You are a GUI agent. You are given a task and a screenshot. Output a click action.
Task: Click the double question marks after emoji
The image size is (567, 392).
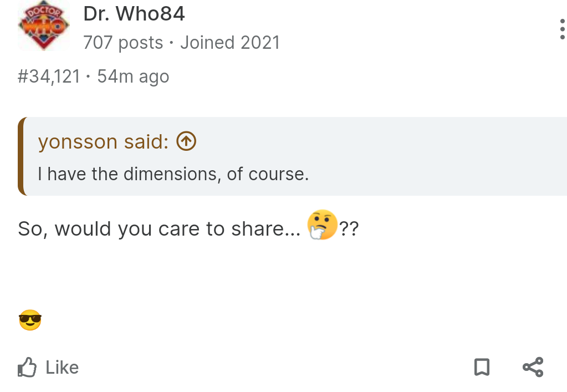[349, 228]
